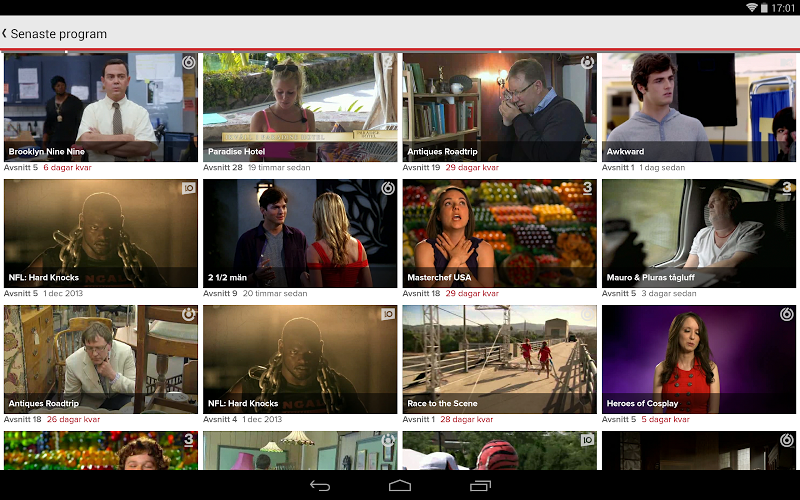Tap the TV10 logo on NFL: Hard Knocks Avsnitt 4
The height and width of the screenshot is (500, 800).
(x=388, y=314)
